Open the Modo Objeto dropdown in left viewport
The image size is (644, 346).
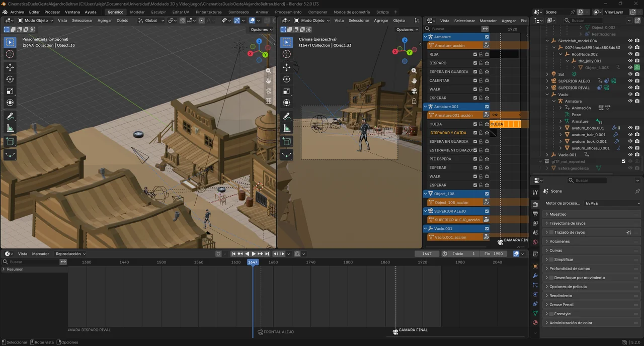click(35, 21)
